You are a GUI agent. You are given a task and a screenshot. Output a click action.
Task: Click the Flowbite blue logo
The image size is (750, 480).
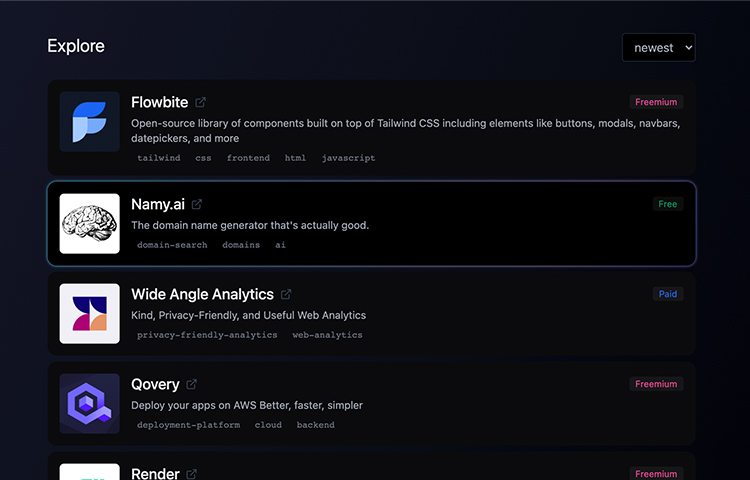click(x=89, y=122)
